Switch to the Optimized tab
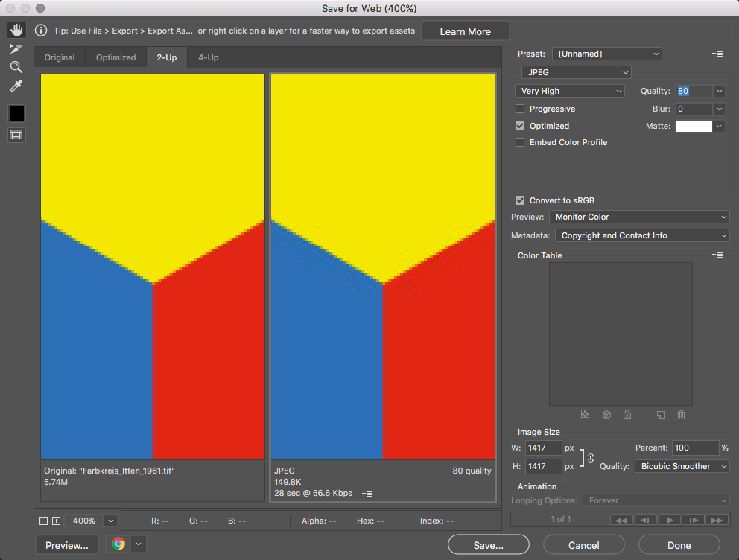739x560 pixels. 115,57
